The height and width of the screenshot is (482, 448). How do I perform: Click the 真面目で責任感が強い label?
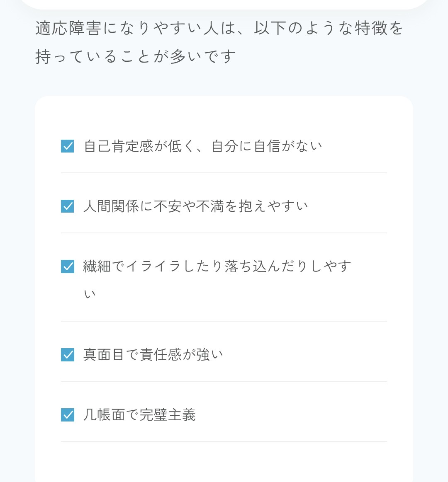(x=153, y=355)
